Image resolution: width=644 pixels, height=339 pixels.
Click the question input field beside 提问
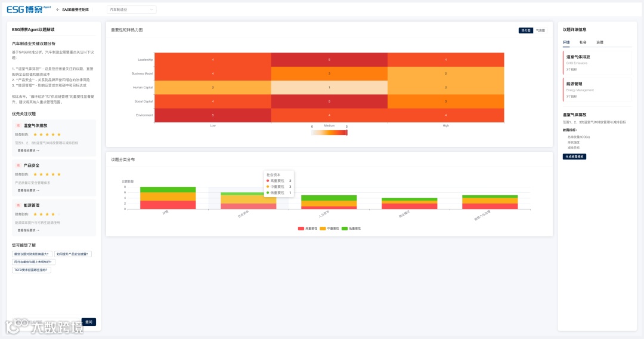pos(46,322)
